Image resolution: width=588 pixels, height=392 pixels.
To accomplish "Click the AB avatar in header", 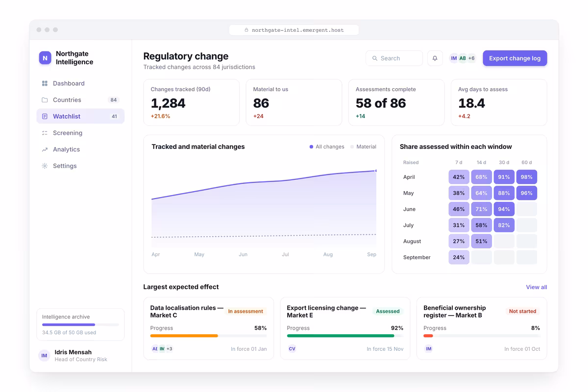I will click(x=463, y=58).
